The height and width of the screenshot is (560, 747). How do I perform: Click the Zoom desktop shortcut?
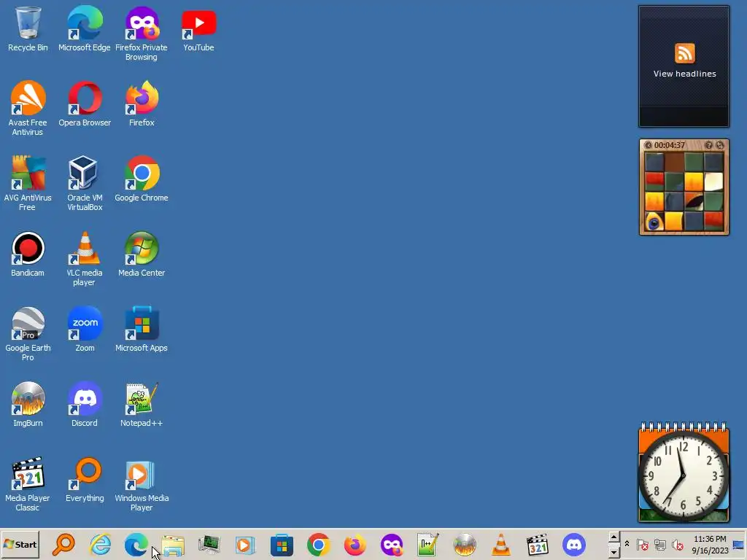click(x=85, y=329)
